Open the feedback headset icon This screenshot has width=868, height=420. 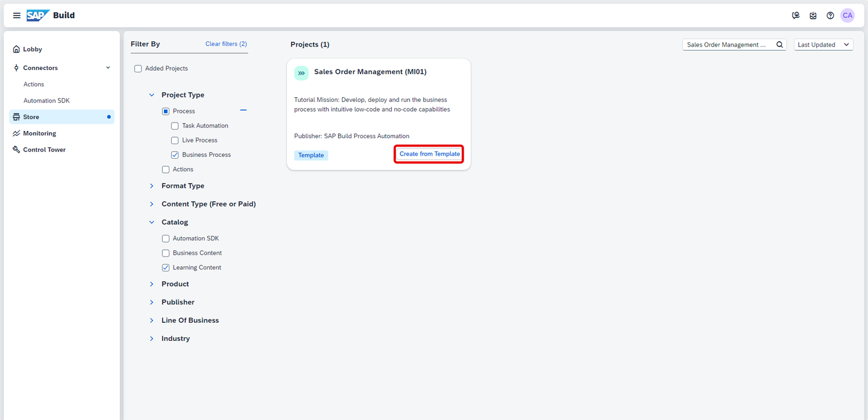point(796,16)
